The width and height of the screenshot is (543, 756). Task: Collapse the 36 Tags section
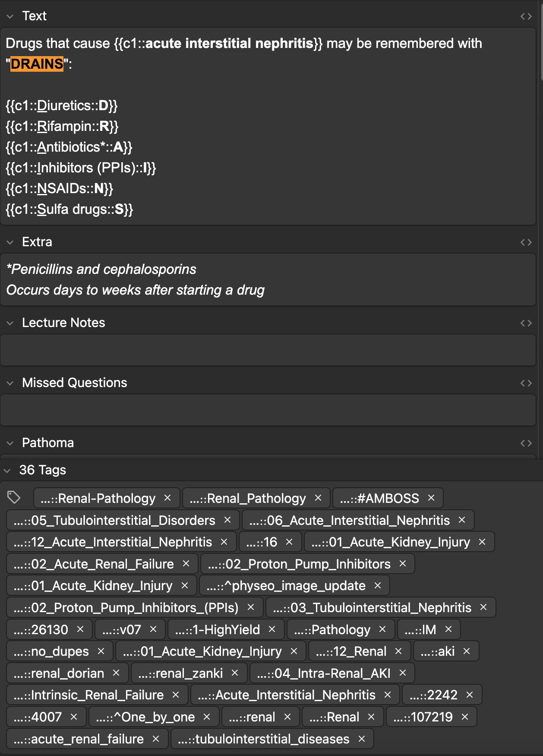pyautogui.click(x=7, y=470)
